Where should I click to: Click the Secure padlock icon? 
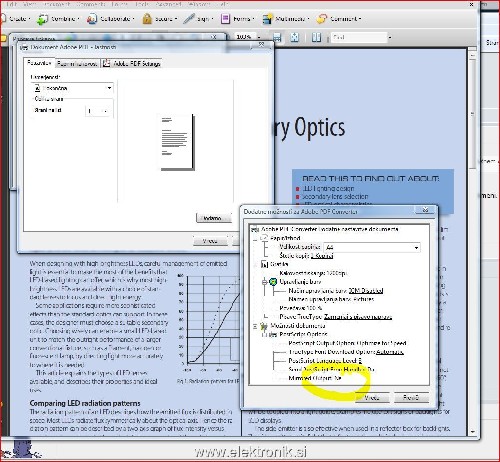147,19
